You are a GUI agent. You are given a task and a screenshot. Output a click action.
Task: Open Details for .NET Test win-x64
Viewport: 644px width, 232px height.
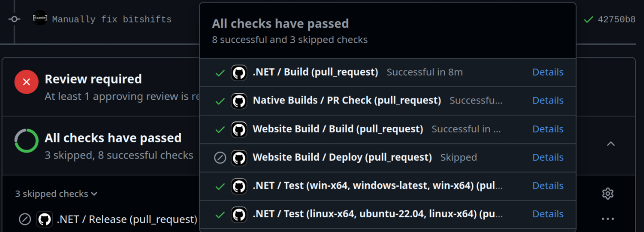pos(548,186)
